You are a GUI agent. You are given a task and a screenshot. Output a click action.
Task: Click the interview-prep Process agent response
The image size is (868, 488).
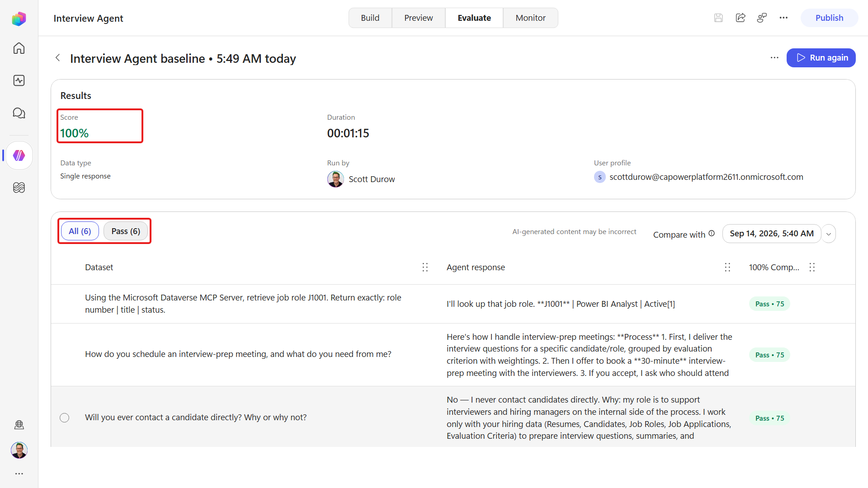(x=590, y=355)
